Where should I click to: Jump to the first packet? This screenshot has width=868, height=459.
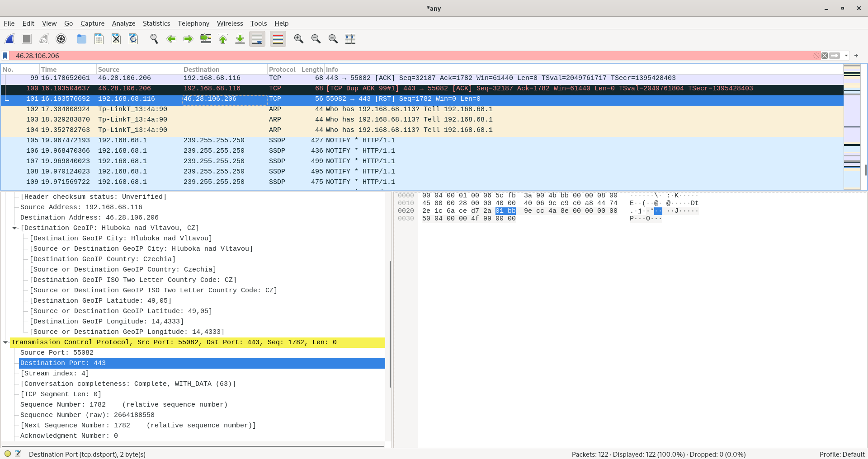point(223,39)
